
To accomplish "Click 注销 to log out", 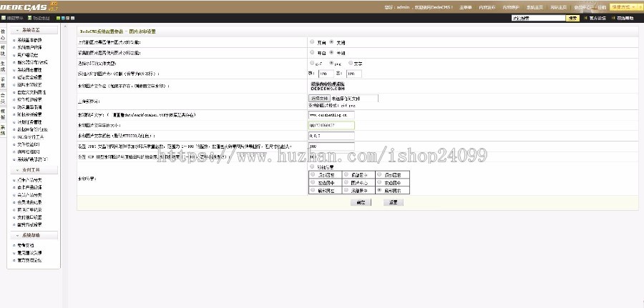I will [602, 7].
